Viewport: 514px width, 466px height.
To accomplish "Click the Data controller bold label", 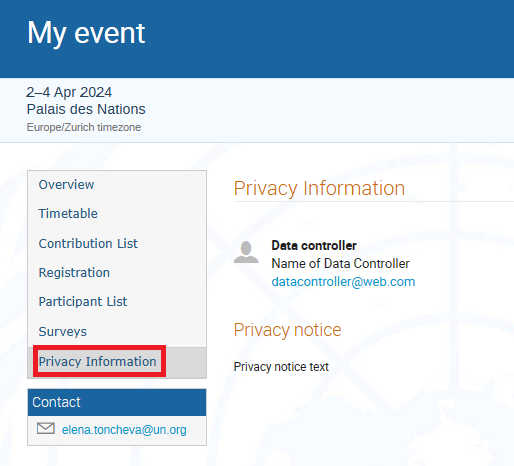I will 314,246.
